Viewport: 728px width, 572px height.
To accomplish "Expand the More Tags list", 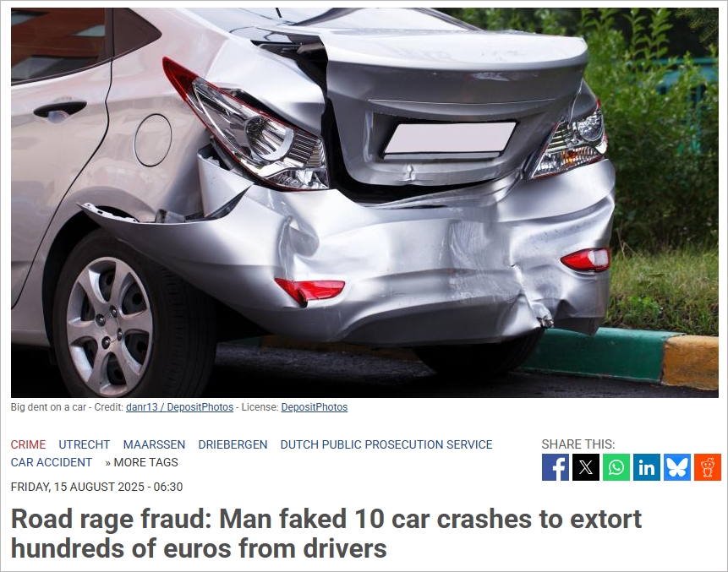I will coord(141,462).
